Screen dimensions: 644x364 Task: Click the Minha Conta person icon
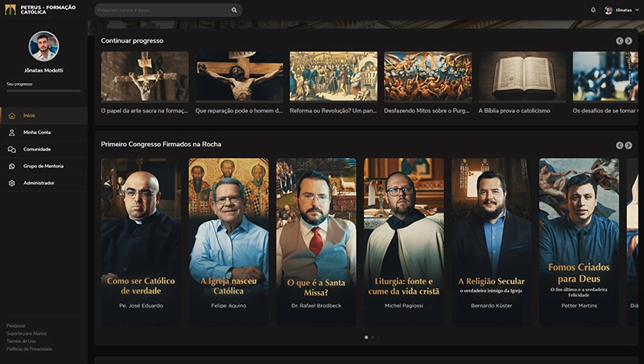[x=12, y=133]
